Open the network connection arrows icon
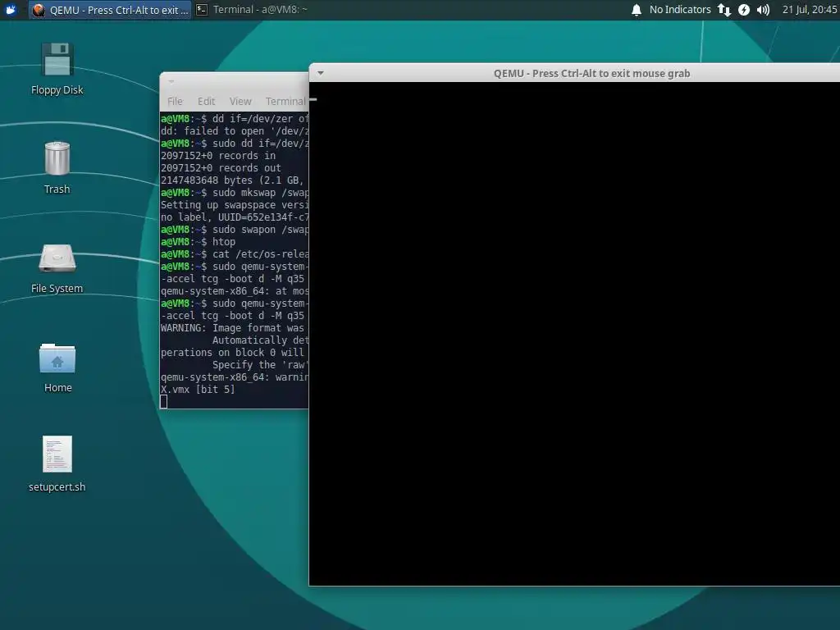The image size is (840, 630). click(x=724, y=10)
